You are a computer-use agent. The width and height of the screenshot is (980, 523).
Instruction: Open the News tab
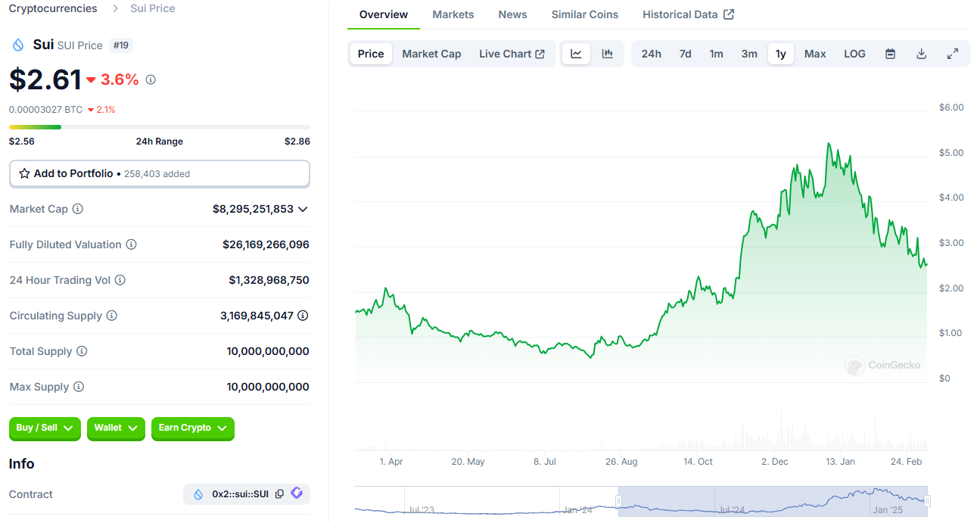point(512,14)
